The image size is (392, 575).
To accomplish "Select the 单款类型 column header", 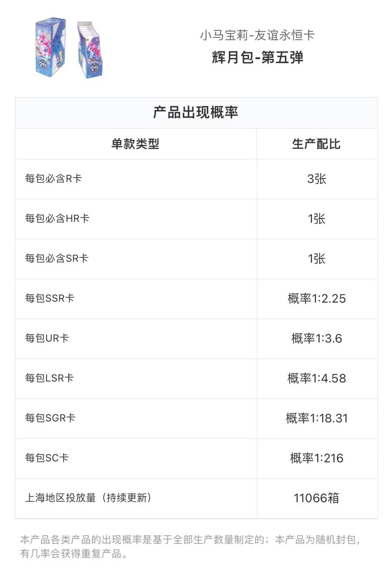I will [x=135, y=144].
